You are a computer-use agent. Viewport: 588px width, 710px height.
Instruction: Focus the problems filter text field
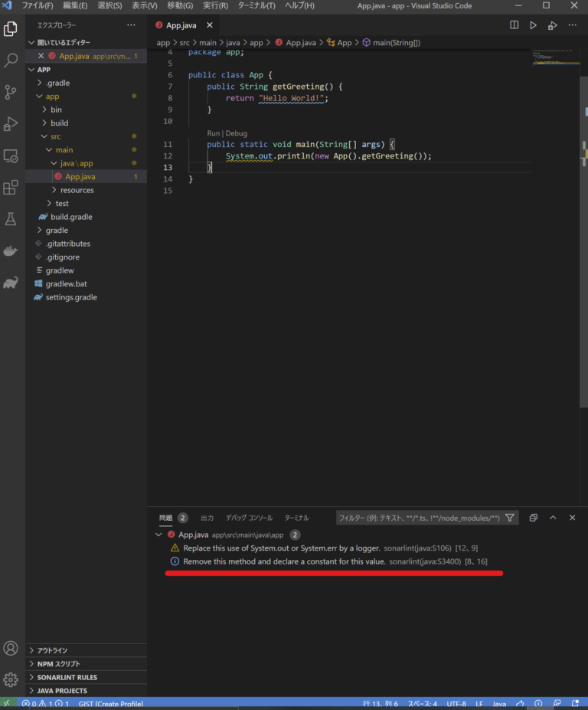(419, 518)
